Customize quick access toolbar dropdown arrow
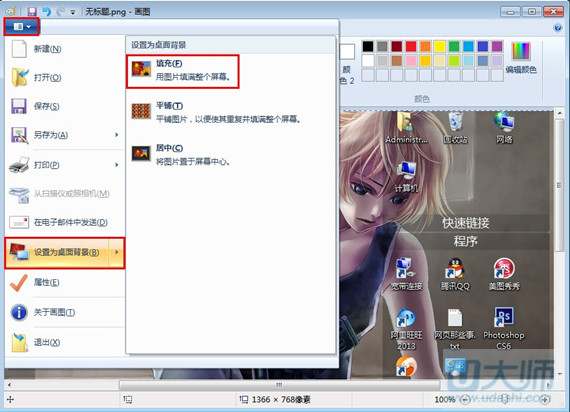This screenshot has height=412, width=570. coord(73,12)
